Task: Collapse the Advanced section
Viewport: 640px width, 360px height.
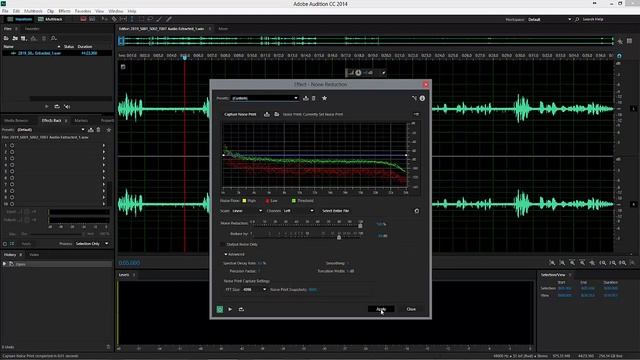Action: coord(226,254)
